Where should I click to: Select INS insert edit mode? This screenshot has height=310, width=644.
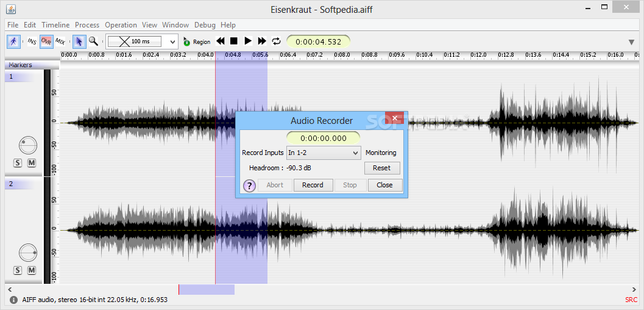[32, 41]
